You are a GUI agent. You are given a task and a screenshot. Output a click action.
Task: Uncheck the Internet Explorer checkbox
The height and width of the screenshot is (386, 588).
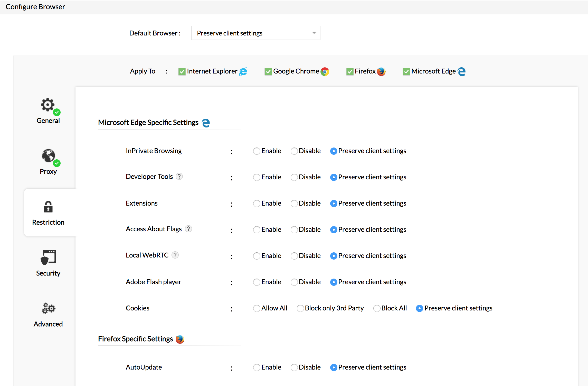pyautogui.click(x=182, y=71)
